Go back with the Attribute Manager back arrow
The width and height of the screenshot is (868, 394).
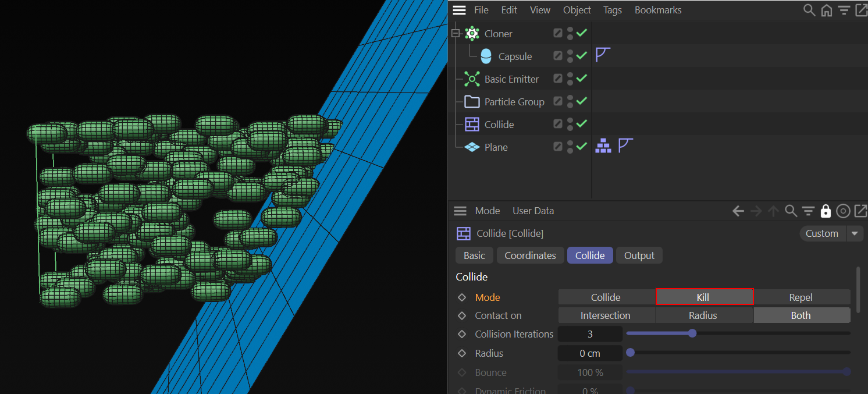(x=738, y=211)
